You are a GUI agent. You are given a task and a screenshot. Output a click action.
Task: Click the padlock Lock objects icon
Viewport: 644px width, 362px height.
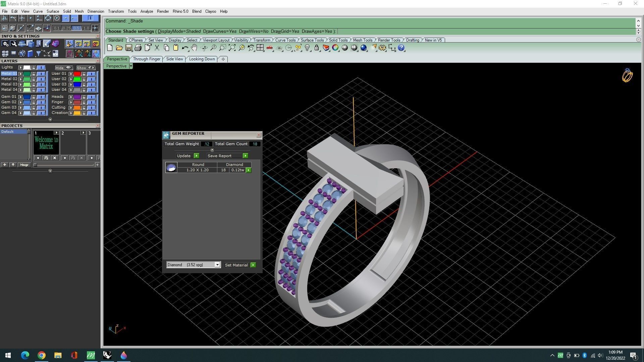point(316,48)
